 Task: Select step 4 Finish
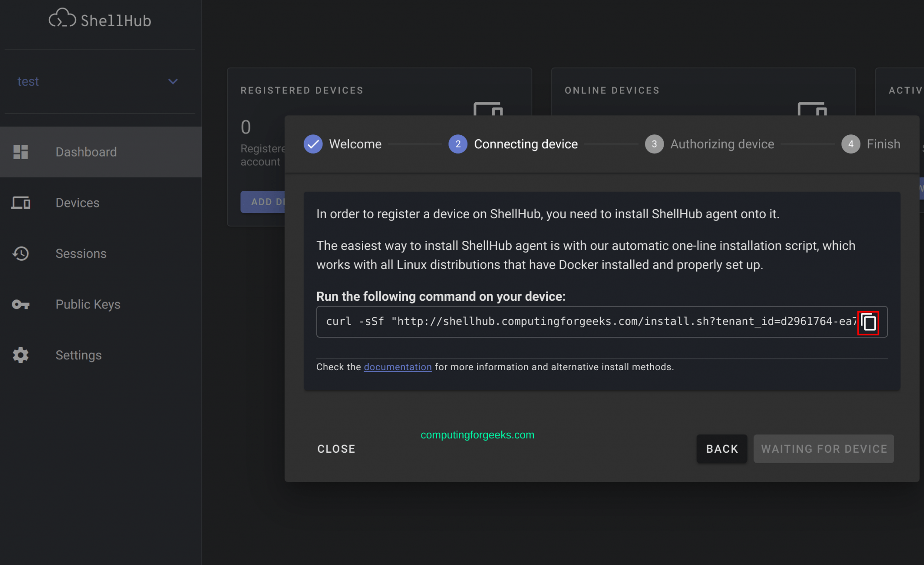coord(850,144)
